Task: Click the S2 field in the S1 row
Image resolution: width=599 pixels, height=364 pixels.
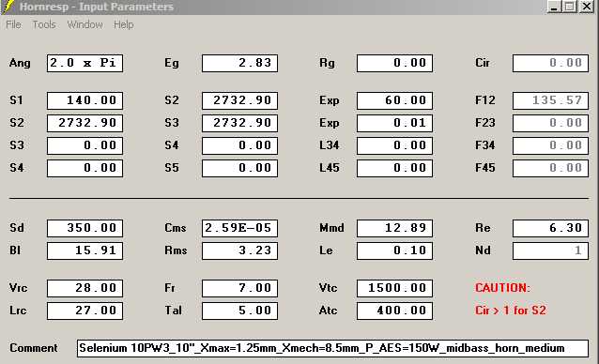Action: coord(239,100)
